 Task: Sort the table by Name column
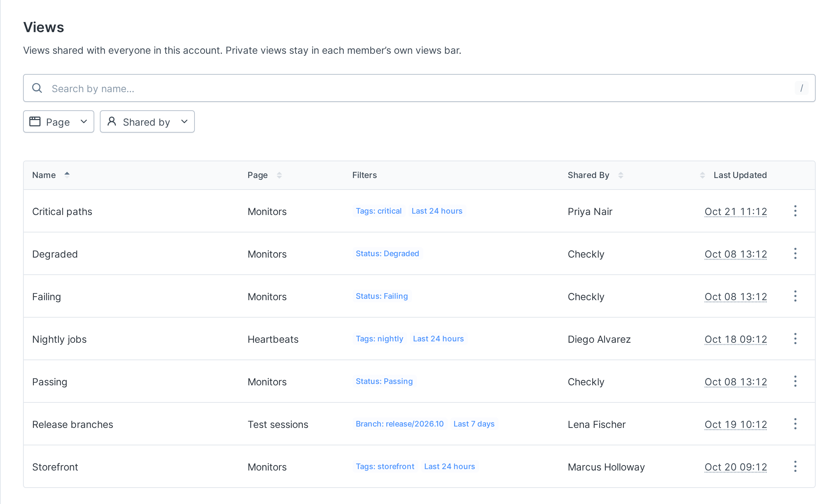51,175
